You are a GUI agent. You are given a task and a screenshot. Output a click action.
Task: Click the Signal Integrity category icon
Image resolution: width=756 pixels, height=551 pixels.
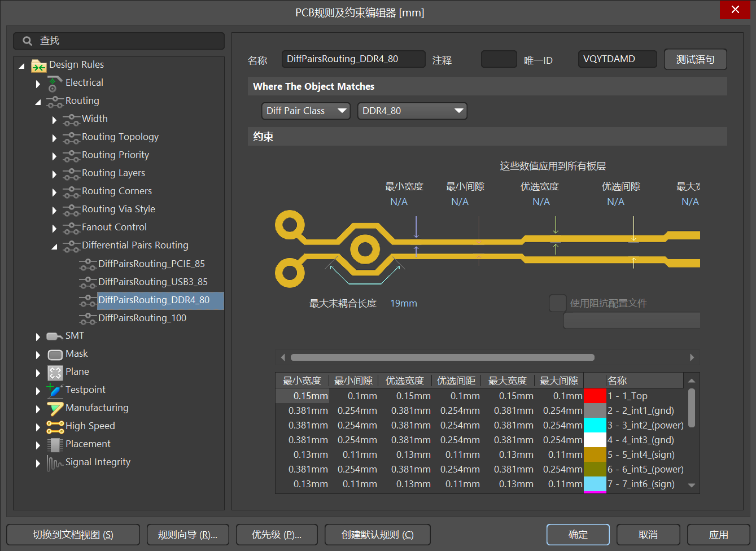(x=55, y=463)
